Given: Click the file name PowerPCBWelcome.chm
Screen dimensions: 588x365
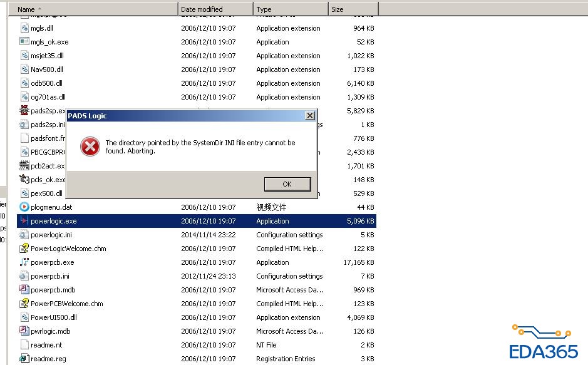Looking at the screenshot, I should tap(67, 304).
